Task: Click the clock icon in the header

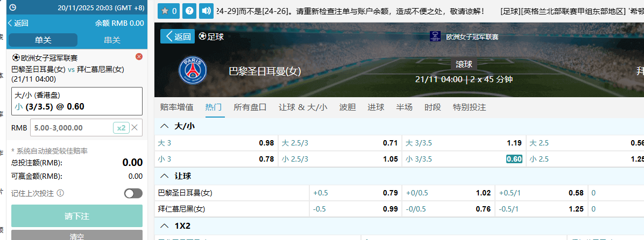Action: point(13,8)
